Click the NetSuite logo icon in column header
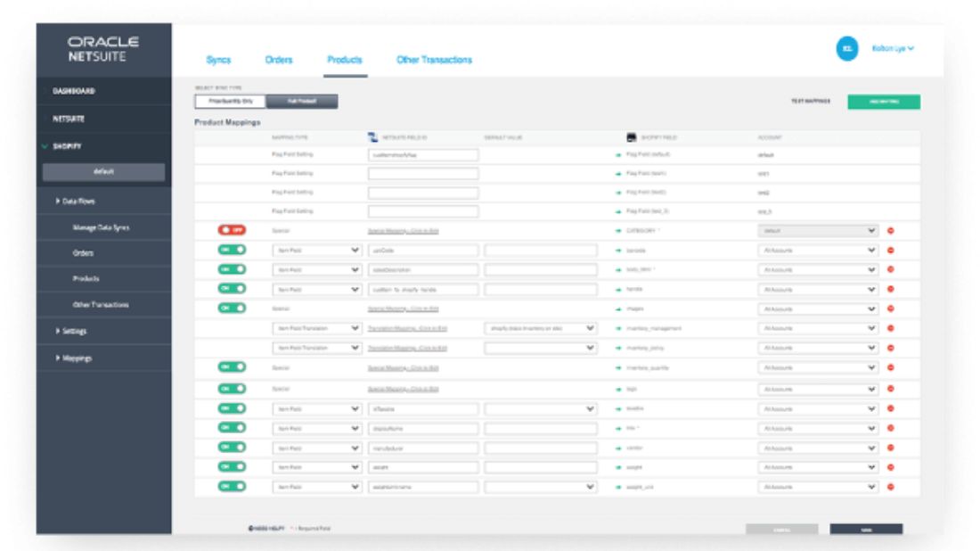The image size is (980, 551). pyautogui.click(x=373, y=137)
